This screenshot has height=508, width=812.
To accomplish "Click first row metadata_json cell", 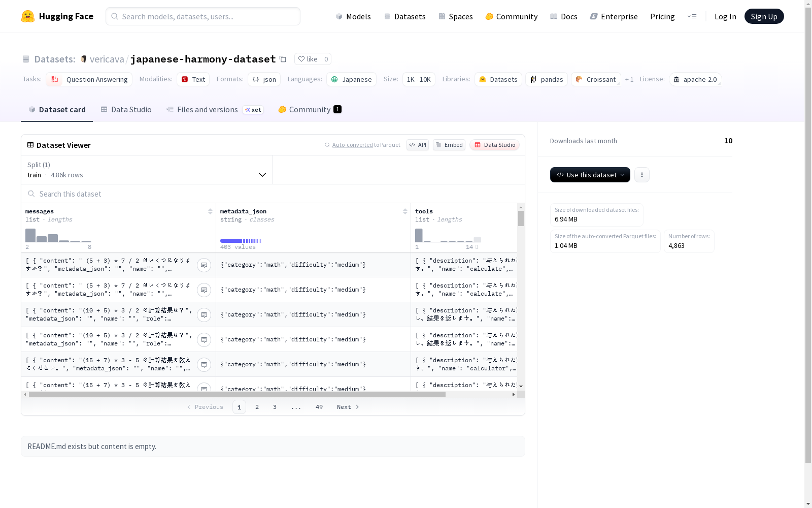I will (x=313, y=265).
